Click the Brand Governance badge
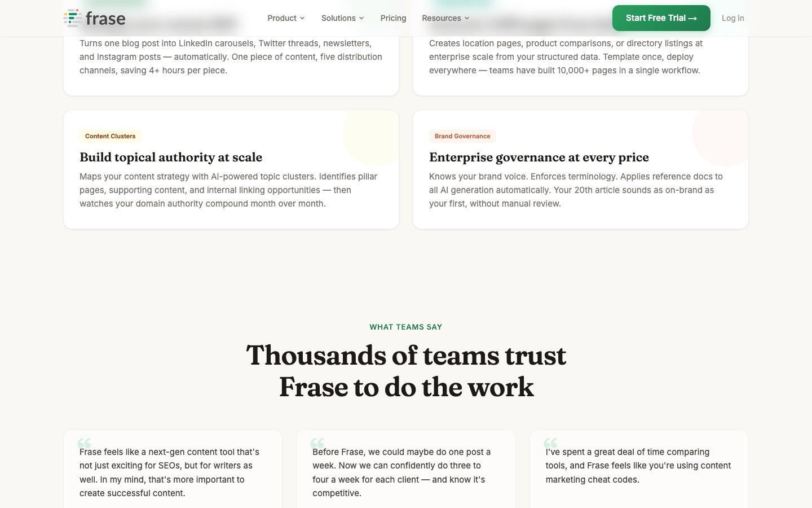 click(462, 136)
